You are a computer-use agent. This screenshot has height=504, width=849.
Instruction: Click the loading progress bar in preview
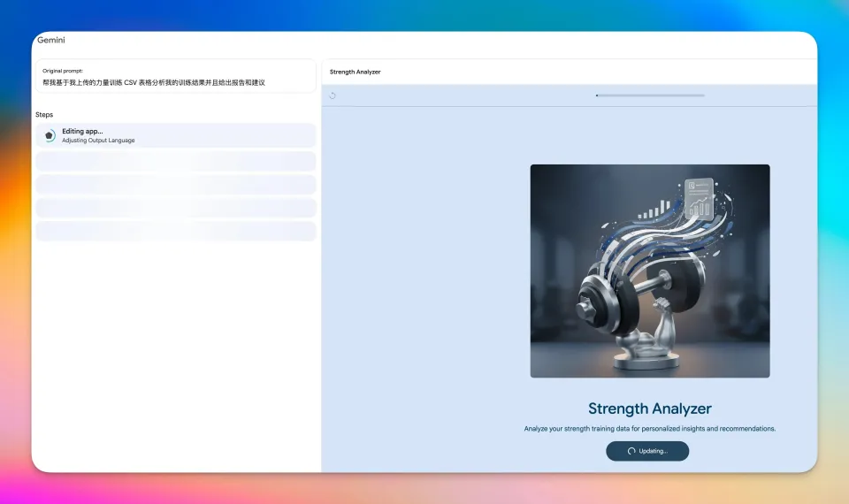point(650,95)
